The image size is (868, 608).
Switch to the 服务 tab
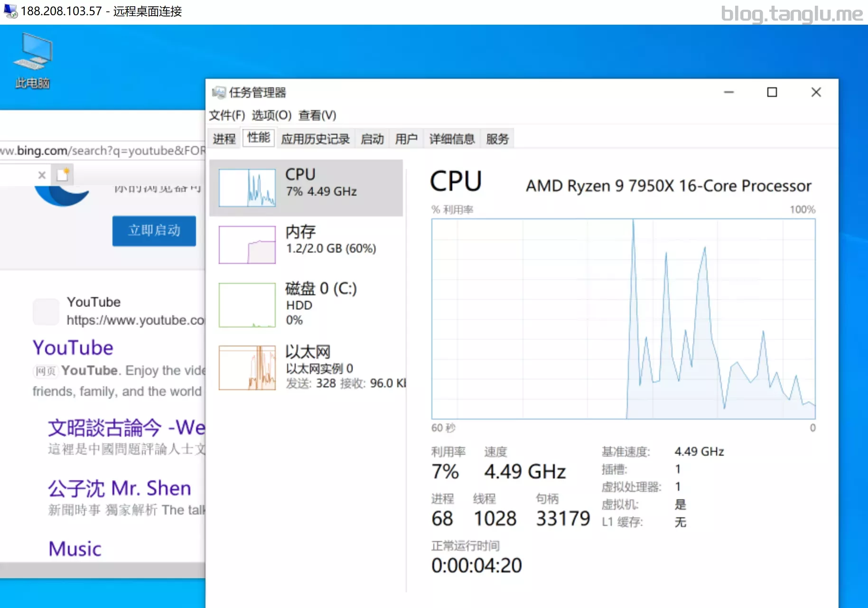(497, 139)
